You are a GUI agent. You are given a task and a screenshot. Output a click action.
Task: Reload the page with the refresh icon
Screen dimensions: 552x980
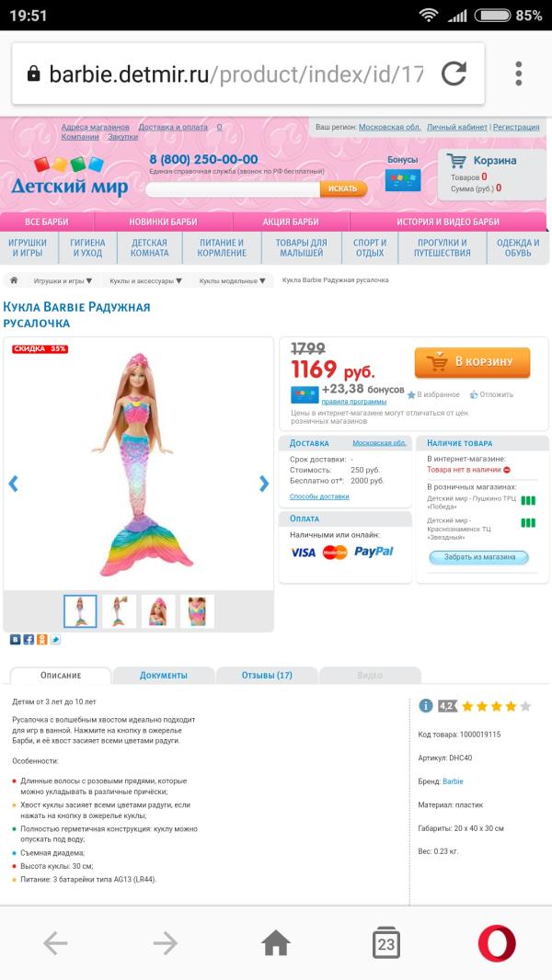(x=454, y=74)
